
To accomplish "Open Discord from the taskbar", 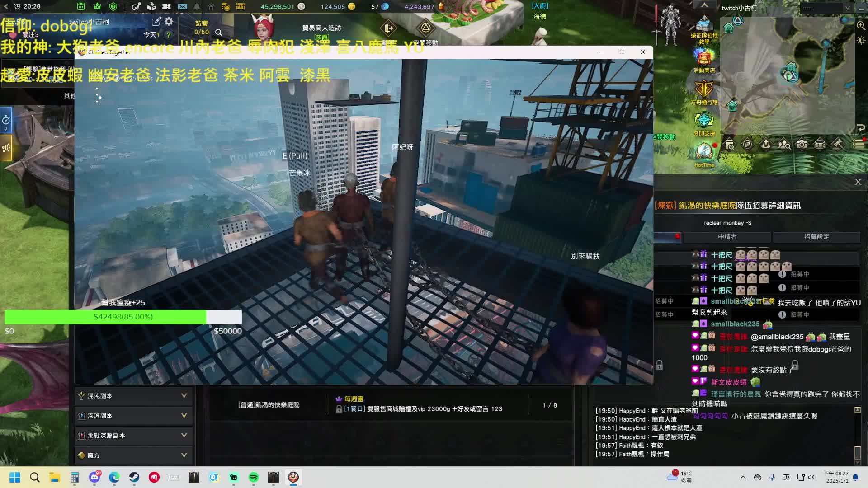I will [94, 477].
